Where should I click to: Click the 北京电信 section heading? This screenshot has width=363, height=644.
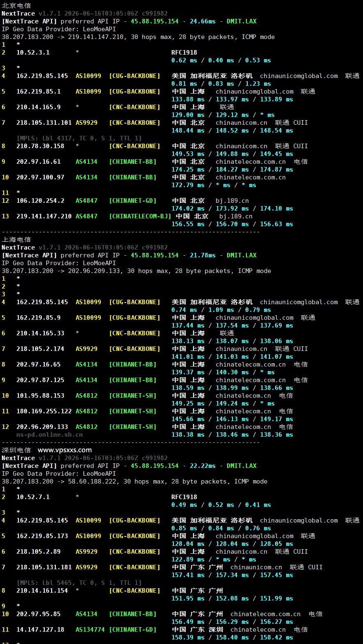point(16,6)
